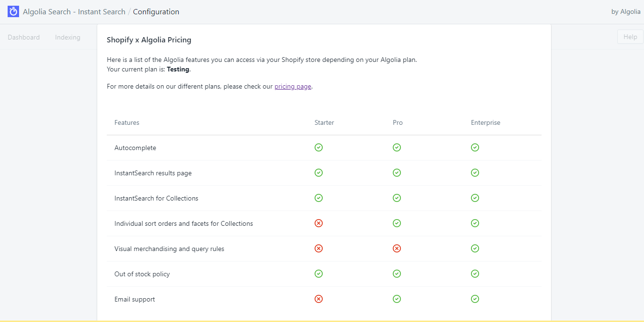Viewport: 644px width, 322px height.
Task: Open the Dashboard tab
Action: point(24,37)
